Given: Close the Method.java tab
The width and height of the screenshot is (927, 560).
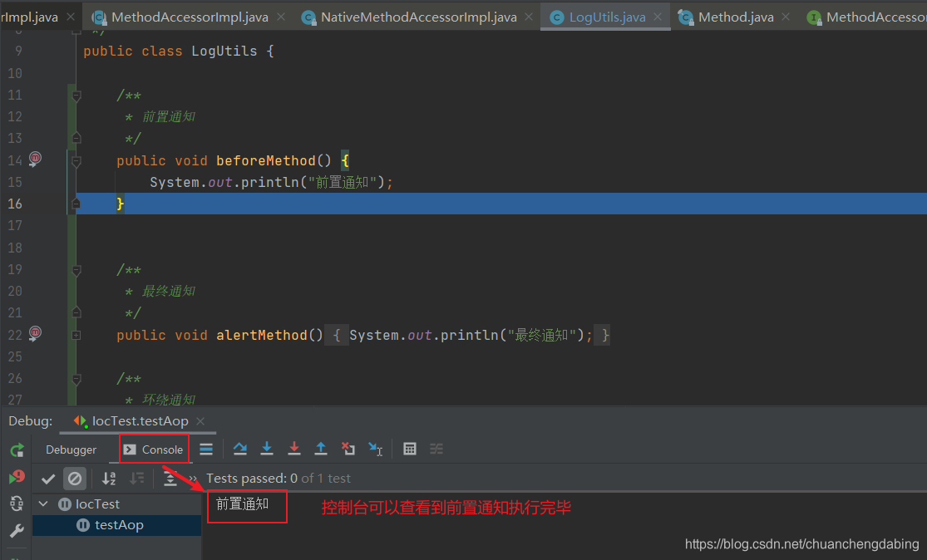Looking at the screenshot, I should click(786, 17).
